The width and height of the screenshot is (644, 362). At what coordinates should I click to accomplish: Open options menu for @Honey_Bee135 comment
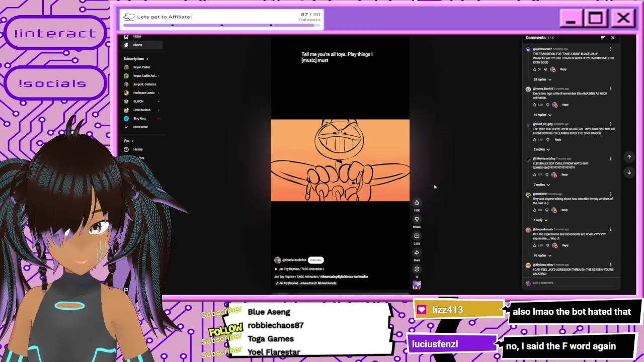611,89
